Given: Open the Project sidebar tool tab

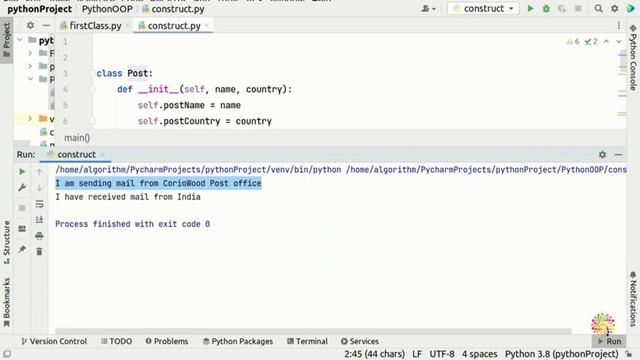Looking at the screenshot, I should tap(7, 41).
